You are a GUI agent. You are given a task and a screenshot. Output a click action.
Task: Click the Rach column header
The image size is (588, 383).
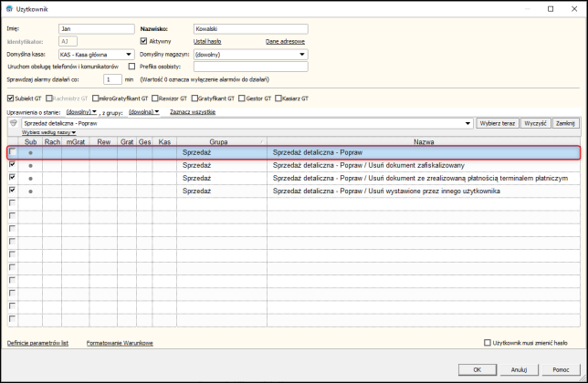[52, 142]
